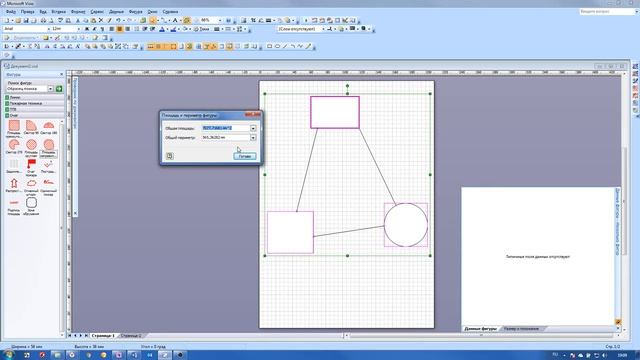Open the Тема theme button
Viewport: 640px width, 360px height.
201,29
